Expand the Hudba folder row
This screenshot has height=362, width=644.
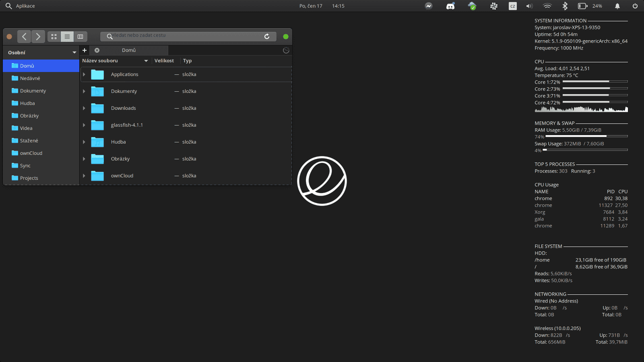pos(84,142)
